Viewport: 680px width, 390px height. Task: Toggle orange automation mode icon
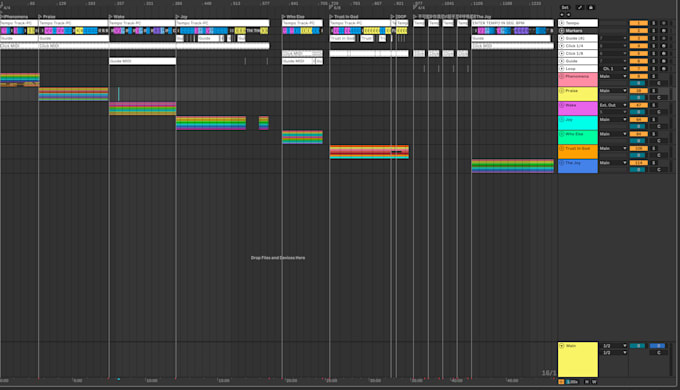click(x=561, y=382)
